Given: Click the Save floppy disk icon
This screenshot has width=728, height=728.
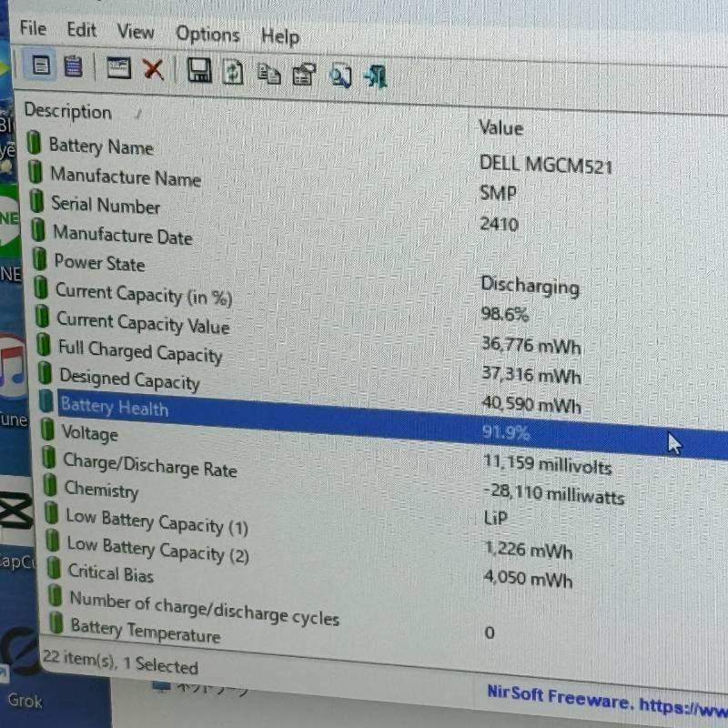Looking at the screenshot, I should coord(199,71).
